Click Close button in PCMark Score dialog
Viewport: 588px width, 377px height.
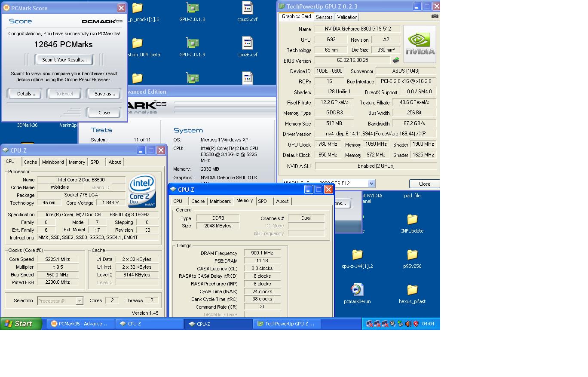click(x=104, y=113)
